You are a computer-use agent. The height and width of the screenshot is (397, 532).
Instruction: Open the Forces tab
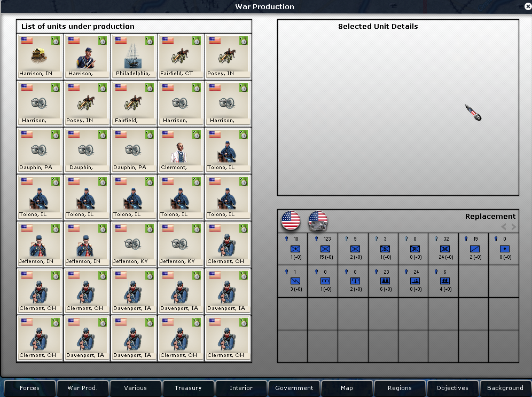[x=29, y=388]
